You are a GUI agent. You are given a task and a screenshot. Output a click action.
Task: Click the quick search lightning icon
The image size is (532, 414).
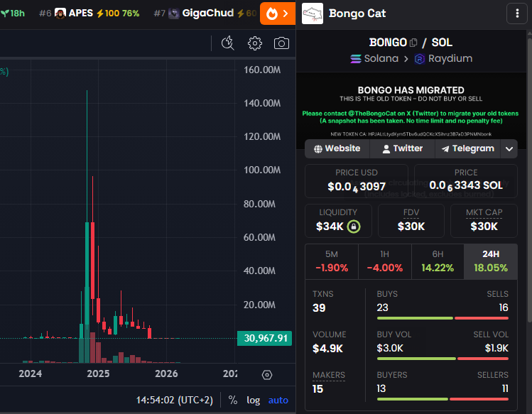[x=228, y=43]
